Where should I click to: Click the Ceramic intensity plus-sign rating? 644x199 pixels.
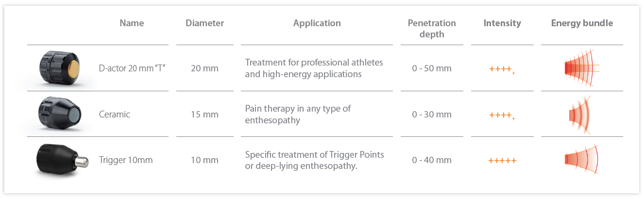pos(502,116)
